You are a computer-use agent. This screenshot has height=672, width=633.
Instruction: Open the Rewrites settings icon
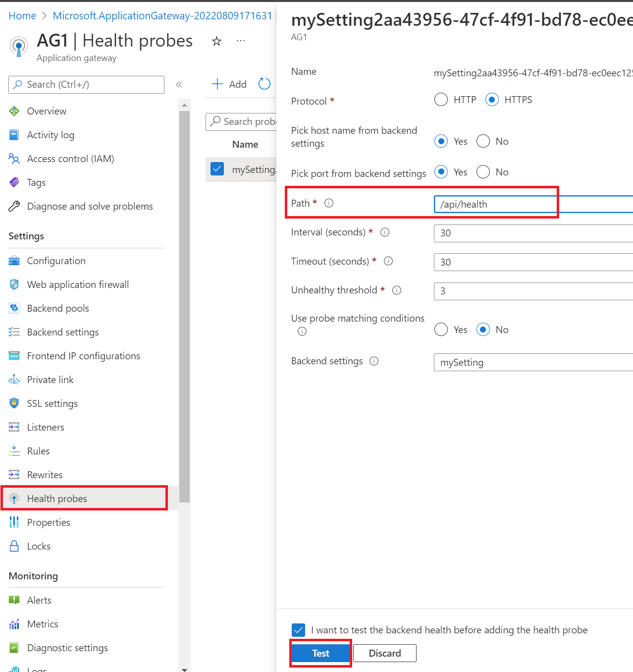click(14, 474)
